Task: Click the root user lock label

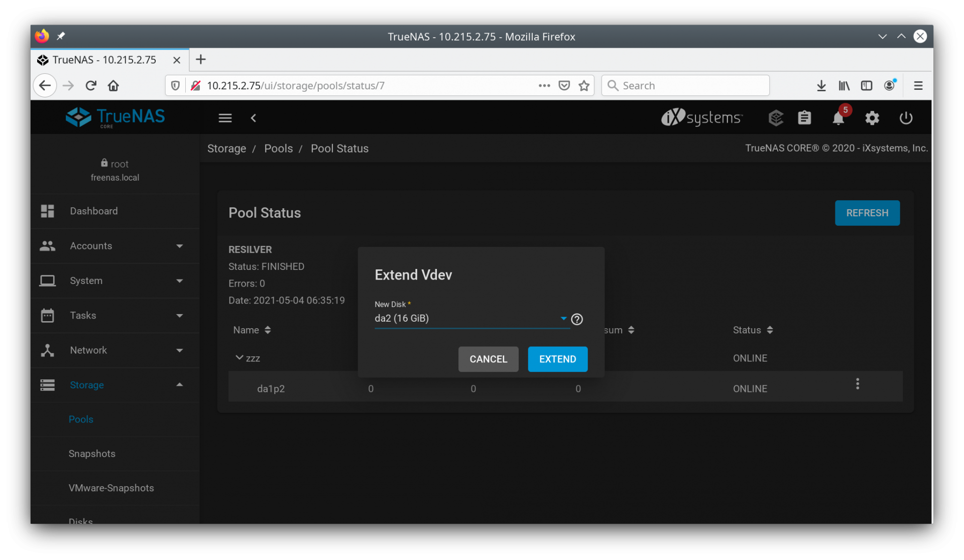Action: point(114,164)
